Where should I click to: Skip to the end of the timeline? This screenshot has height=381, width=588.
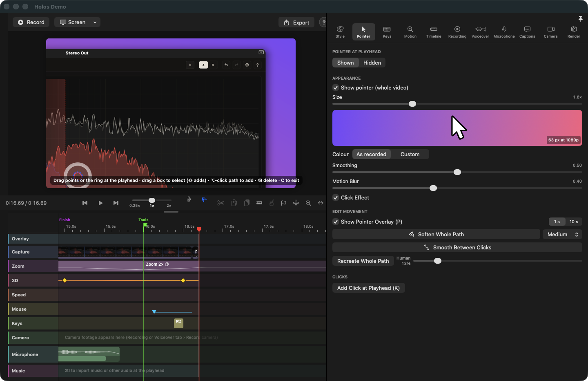pyautogui.click(x=116, y=203)
